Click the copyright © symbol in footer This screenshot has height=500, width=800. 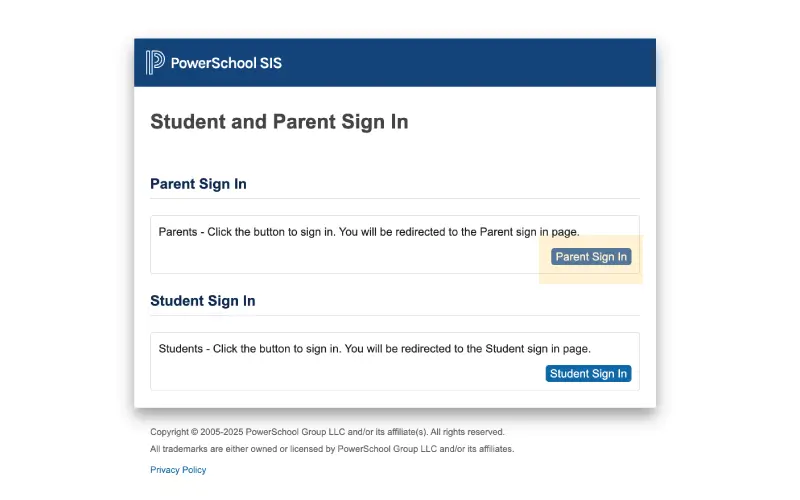pyautogui.click(x=194, y=432)
